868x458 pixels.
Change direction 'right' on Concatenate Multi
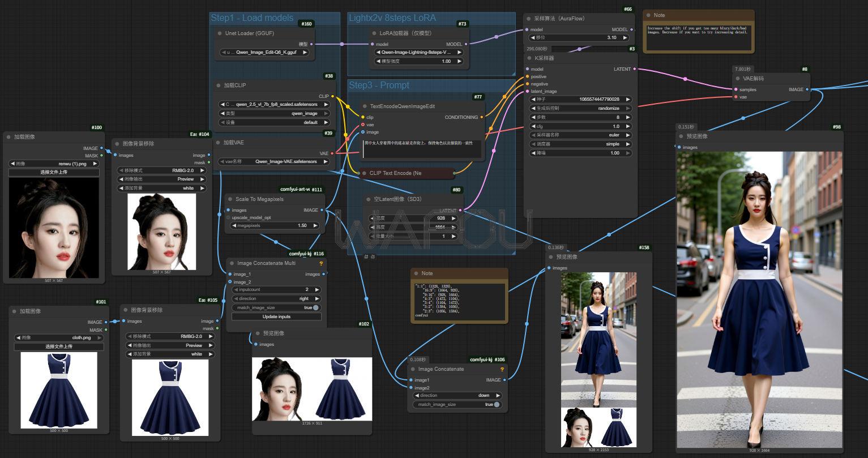pos(276,298)
